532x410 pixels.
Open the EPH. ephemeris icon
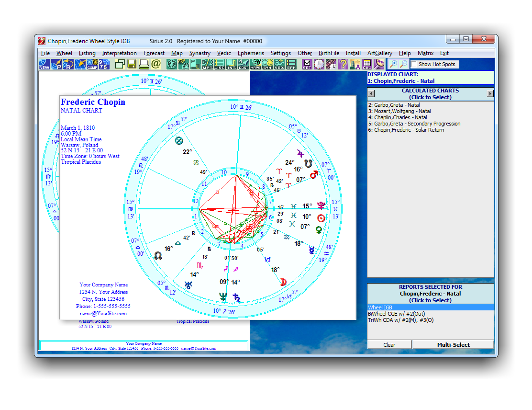click(x=291, y=64)
